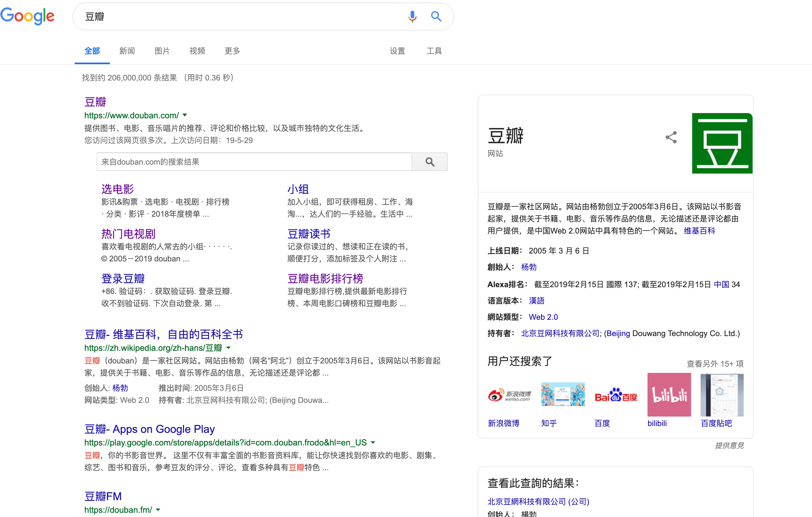Open bilibili pink logo thumbnail
812x517 pixels.
click(x=669, y=394)
